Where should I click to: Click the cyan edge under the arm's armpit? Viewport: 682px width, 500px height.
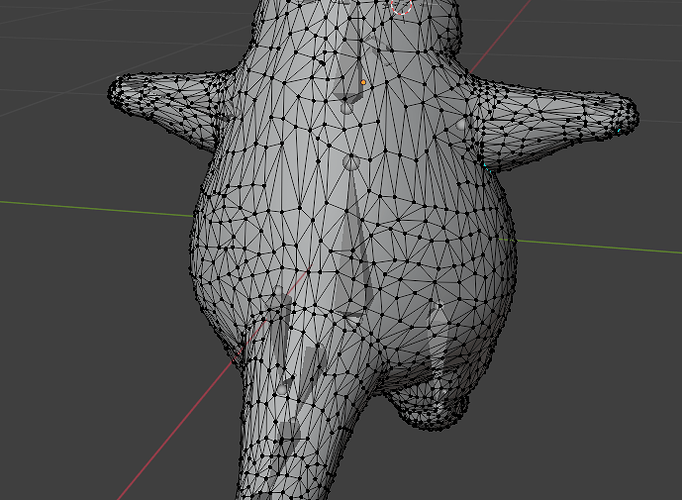[x=487, y=168]
